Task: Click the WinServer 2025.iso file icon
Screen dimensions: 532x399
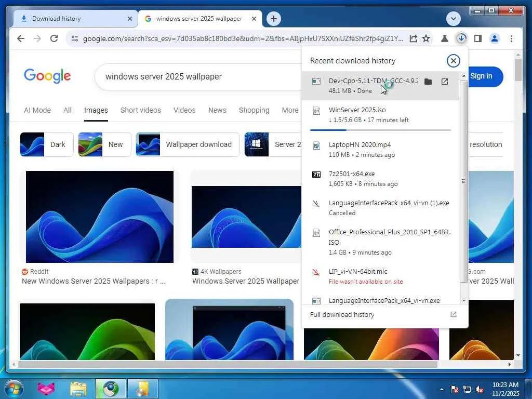Action: tap(316, 111)
